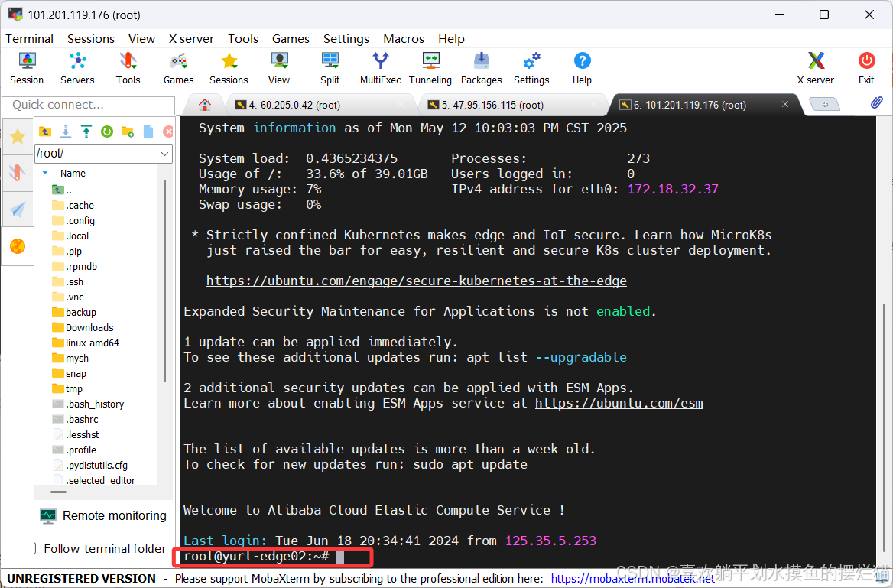Download selected files in SFTP toolbar
The height and width of the screenshot is (588, 893).
(x=66, y=132)
